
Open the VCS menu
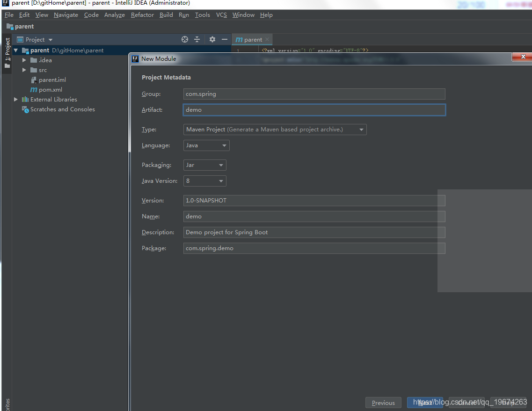point(221,15)
